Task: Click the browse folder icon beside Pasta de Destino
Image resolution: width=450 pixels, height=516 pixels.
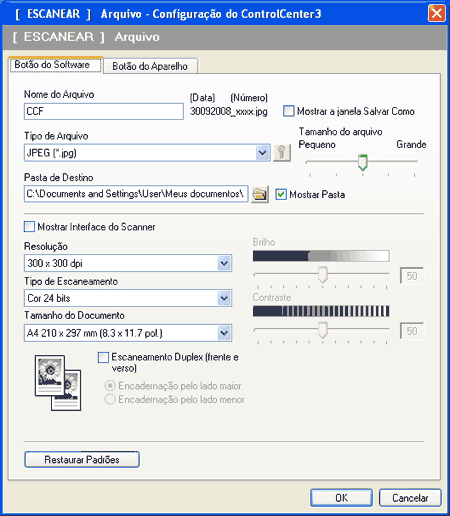Action: pyautogui.click(x=260, y=194)
